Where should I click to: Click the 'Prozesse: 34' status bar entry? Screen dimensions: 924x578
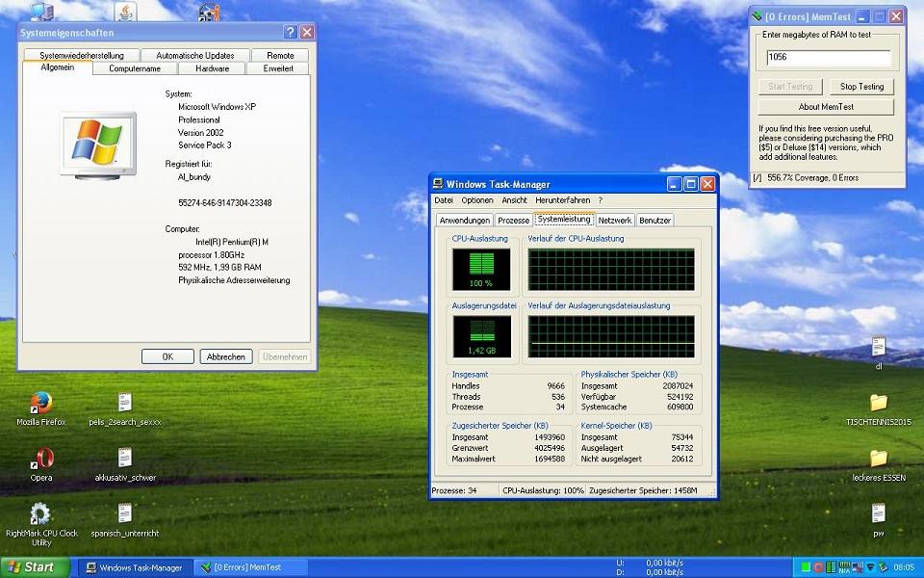click(x=454, y=490)
